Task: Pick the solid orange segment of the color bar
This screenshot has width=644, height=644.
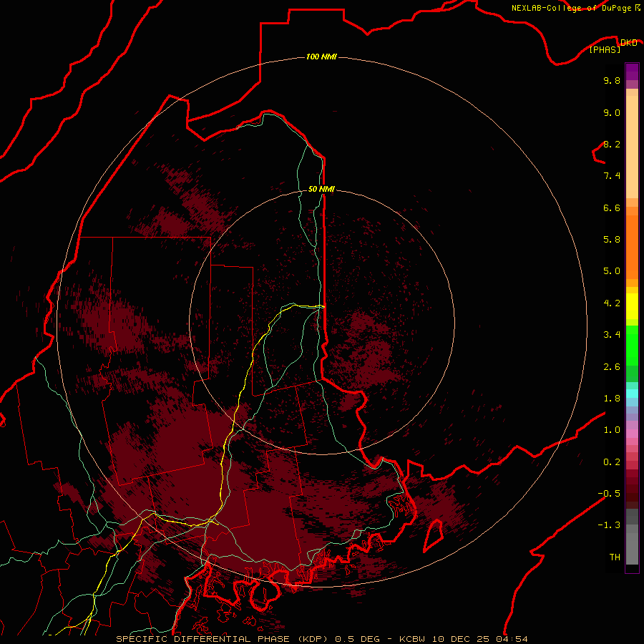Action: tap(632, 248)
